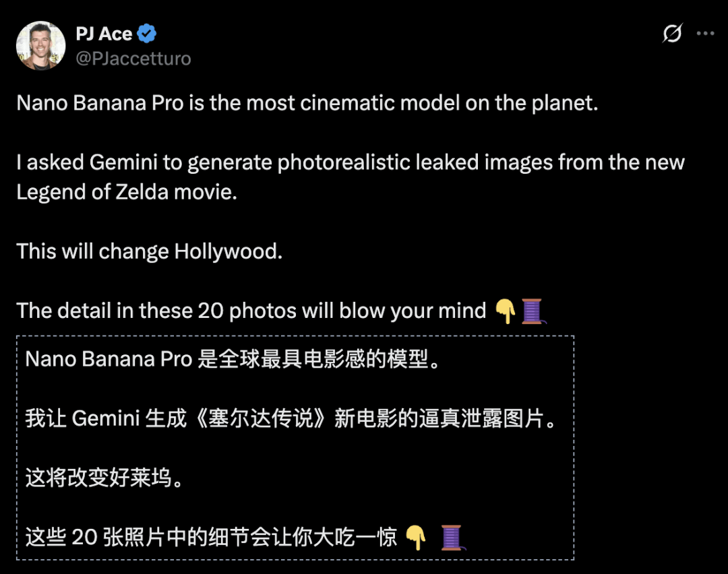Click the translated line '这将改变好莱坞。'
The image size is (728, 574).
coord(104,478)
